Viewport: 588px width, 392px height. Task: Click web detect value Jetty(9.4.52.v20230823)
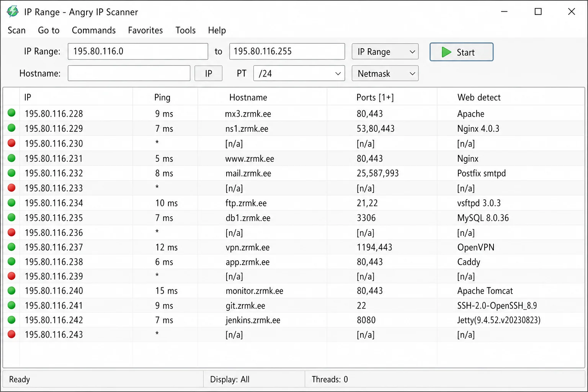(499, 320)
